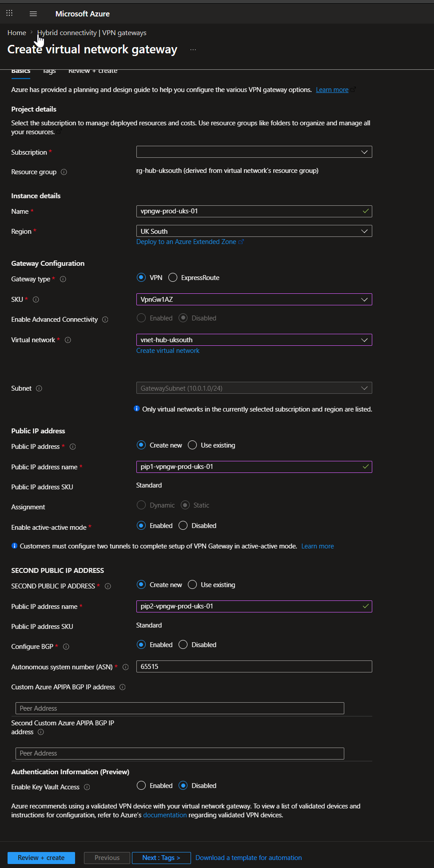Open Download a template for automation

pyautogui.click(x=249, y=858)
